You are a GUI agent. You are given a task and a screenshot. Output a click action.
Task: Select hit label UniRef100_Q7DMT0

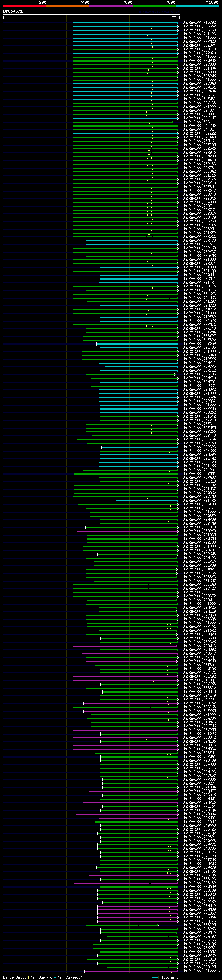199,932
